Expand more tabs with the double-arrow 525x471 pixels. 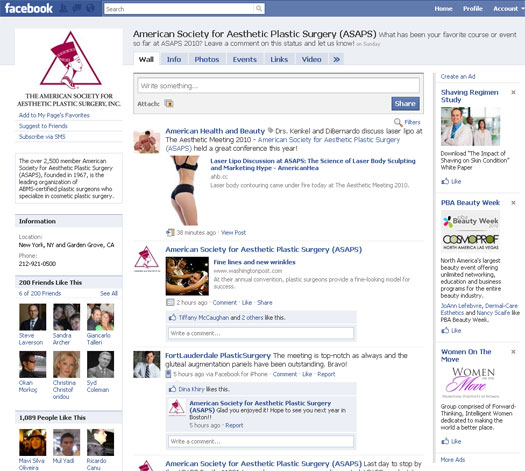point(336,60)
